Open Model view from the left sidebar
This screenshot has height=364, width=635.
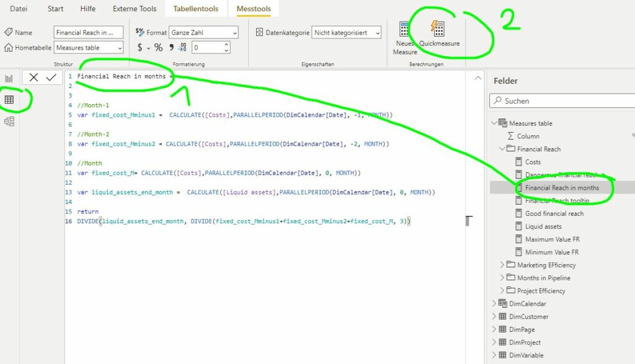[9, 122]
